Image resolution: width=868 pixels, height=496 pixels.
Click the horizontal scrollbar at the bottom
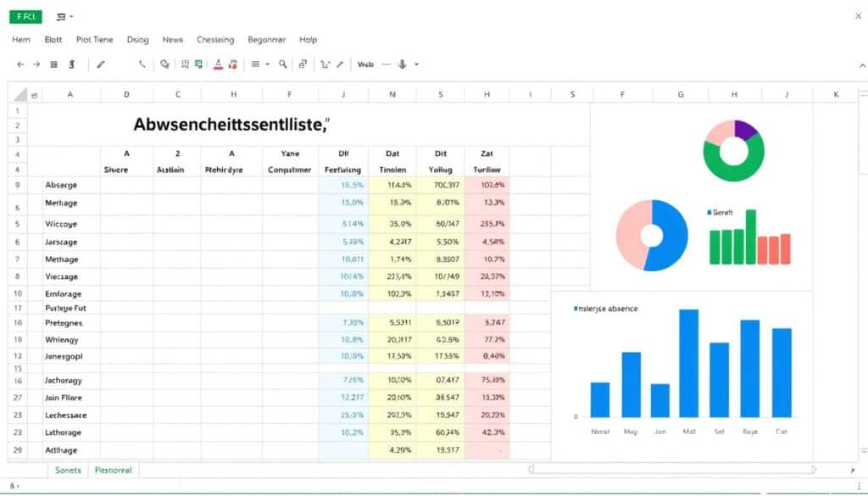[x=671, y=469]
